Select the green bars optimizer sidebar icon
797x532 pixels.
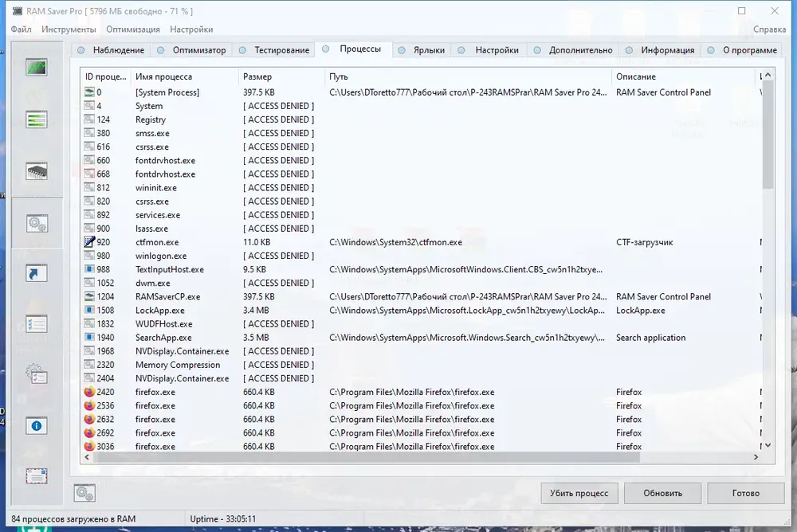(37, 120)
